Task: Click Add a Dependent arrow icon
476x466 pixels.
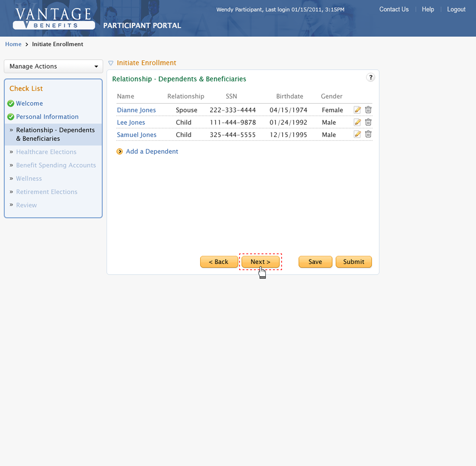Action: (x=119, y=152)
